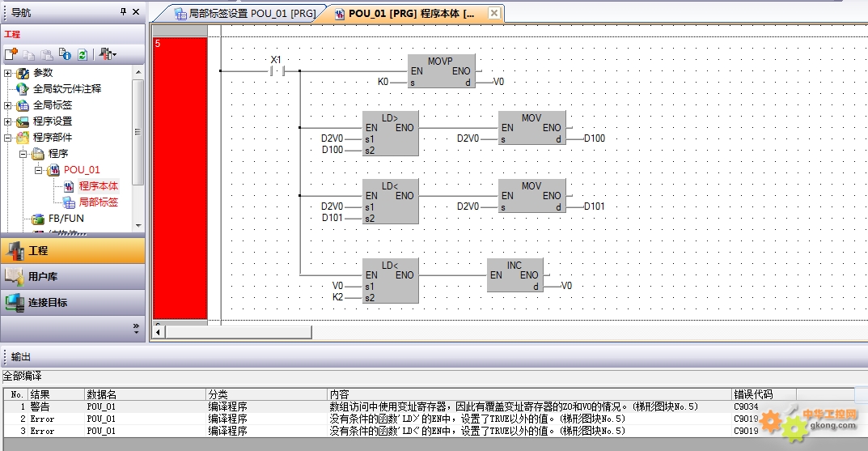Click the 错误代码 column header
The height and width of the screenshot is (451, 868).
click(x=764, y=394)
